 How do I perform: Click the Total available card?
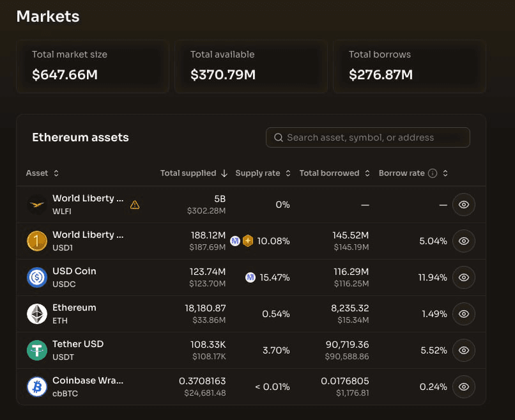(x=251, y=66)
